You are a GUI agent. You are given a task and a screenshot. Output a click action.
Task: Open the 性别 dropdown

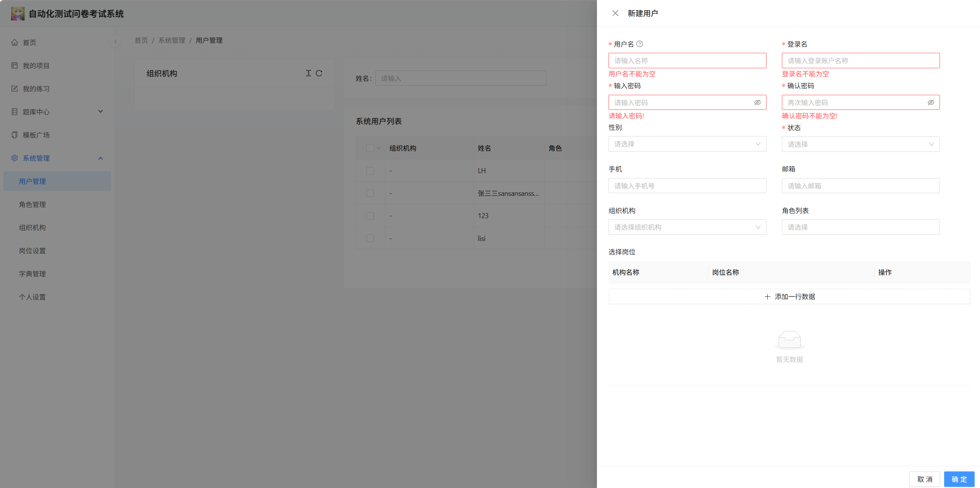[x=687, y=144]
